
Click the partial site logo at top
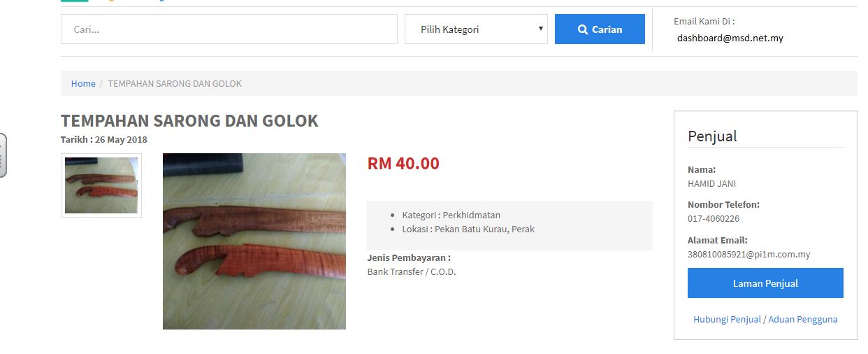(112, 1)
